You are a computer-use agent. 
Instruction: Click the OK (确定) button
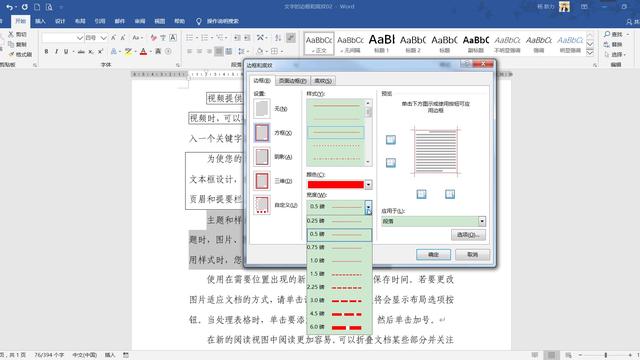(x=433, y=254)
